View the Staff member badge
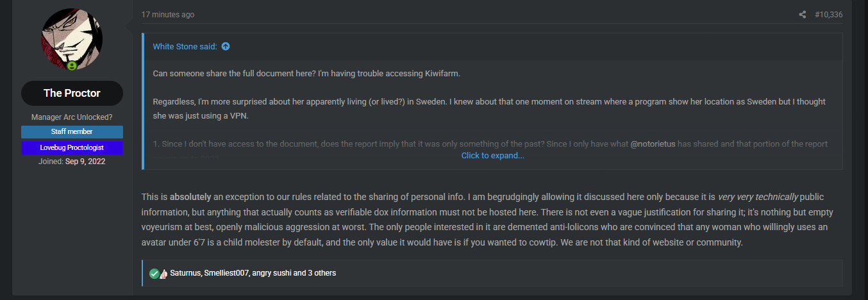The width and height of the screenshot is (868, 300). 72,131
